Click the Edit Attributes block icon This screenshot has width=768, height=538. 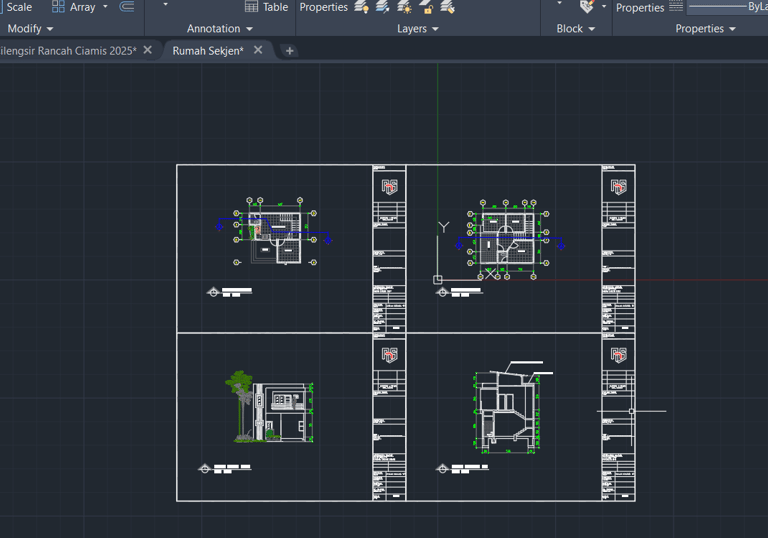click(x=587, y=6)
